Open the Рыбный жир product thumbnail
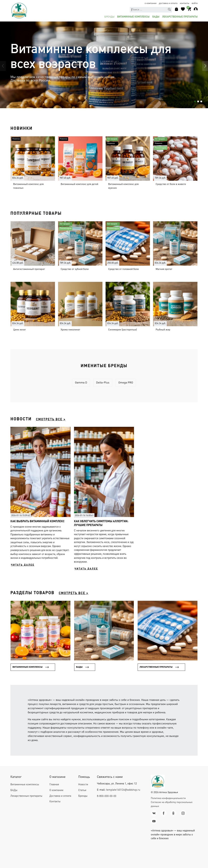Image resolution: width=208 pixels, height=868 pixels. coord(175,304)
